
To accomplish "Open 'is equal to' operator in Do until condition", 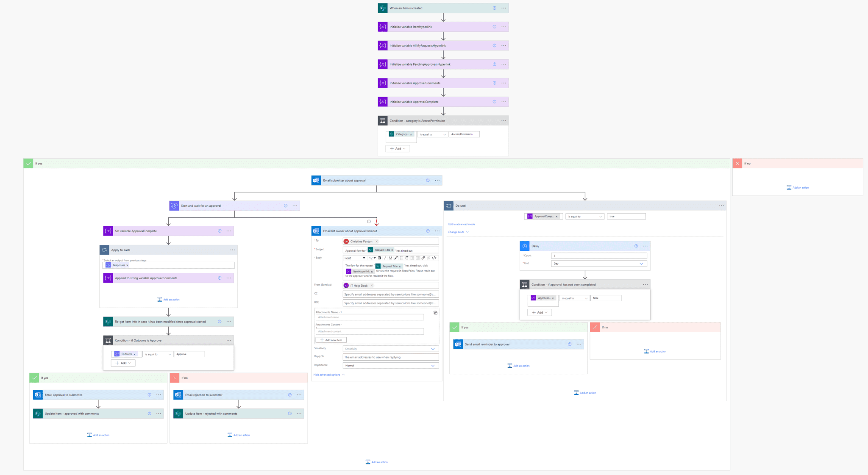I will point(585,217).
